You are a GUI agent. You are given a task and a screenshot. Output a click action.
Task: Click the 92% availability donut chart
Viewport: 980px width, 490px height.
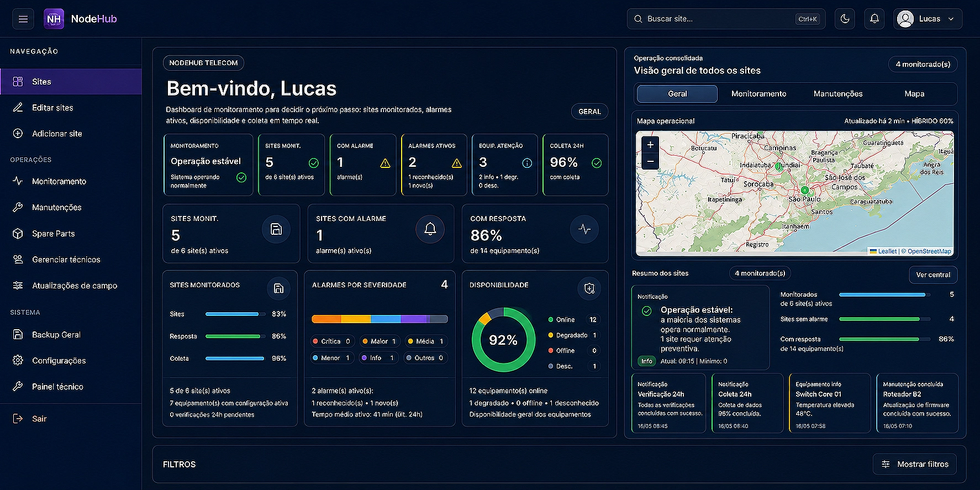point(503,340)
